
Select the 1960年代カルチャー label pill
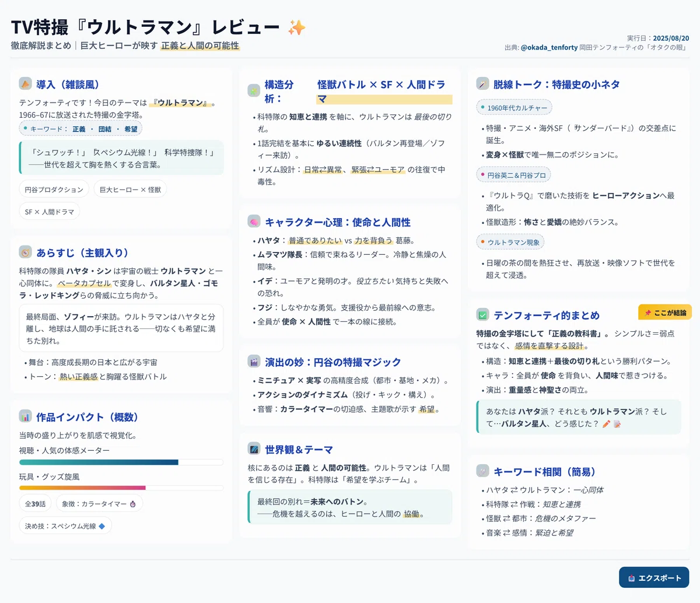[514, 108]
